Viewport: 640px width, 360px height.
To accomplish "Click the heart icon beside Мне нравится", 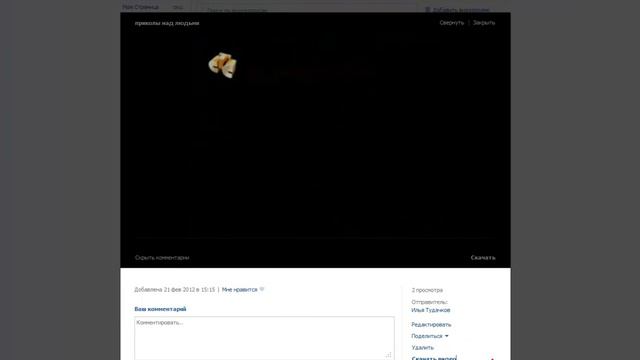I will (262, 289).
